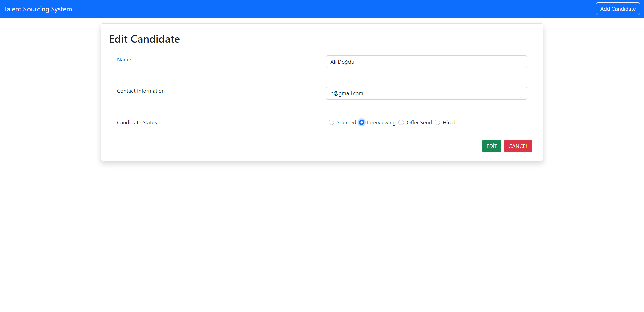Image resolution: width=644 pixels, height=312 pixels.
Task: Click the Hired option text label
Action: [x=449, y=122]
